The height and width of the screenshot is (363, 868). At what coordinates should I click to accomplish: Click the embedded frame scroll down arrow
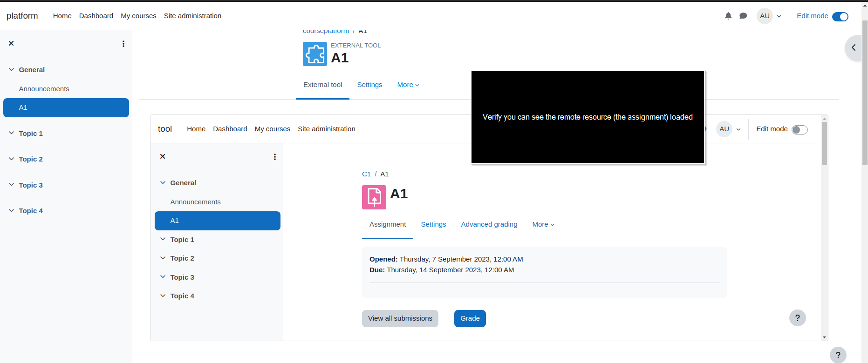(824, 337)
